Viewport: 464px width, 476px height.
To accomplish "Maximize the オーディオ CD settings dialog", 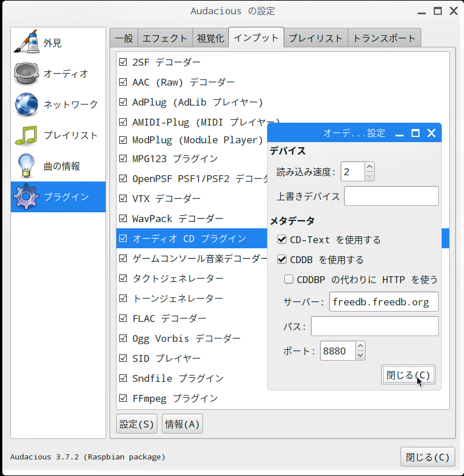I will (x=415, y=133).
